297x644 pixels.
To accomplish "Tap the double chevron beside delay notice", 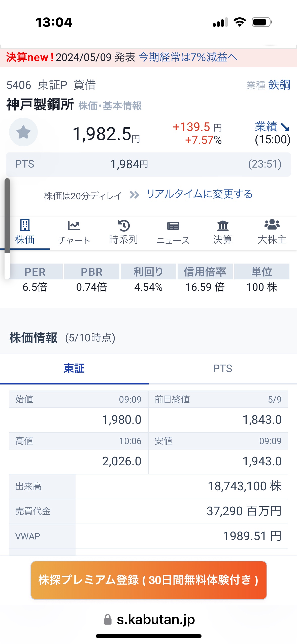I will tap(134, 195).
